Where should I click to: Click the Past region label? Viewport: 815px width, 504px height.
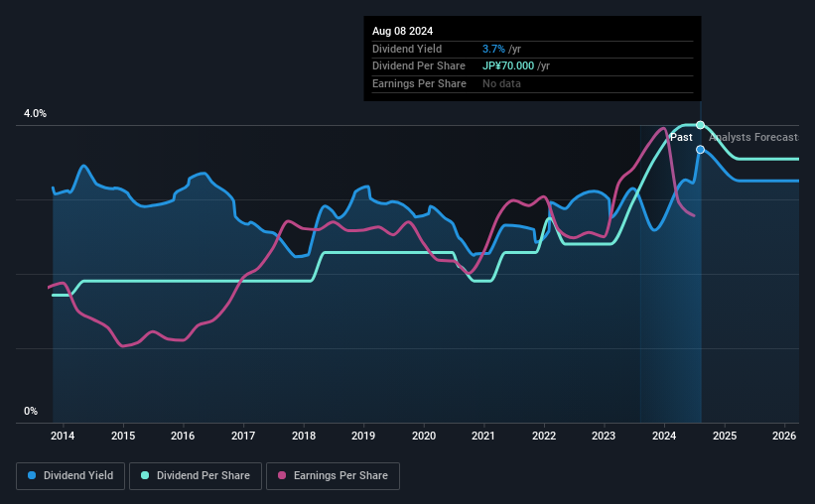681,137
